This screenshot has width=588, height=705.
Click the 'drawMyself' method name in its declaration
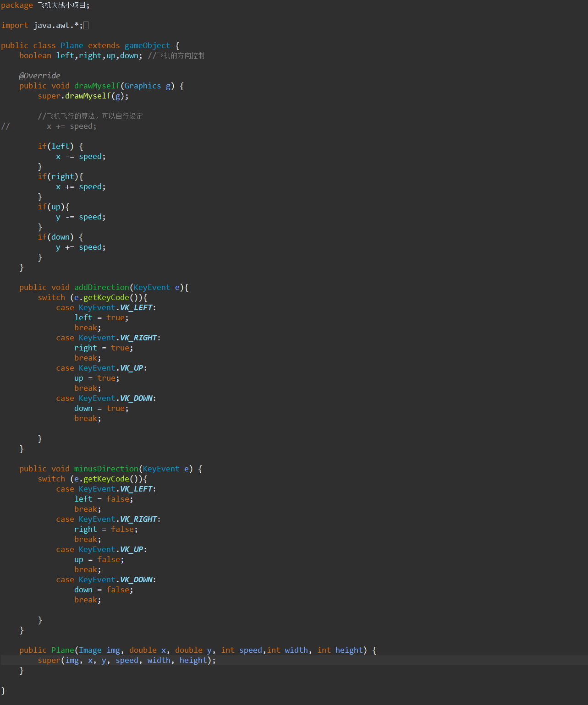[x=97, y=86]
